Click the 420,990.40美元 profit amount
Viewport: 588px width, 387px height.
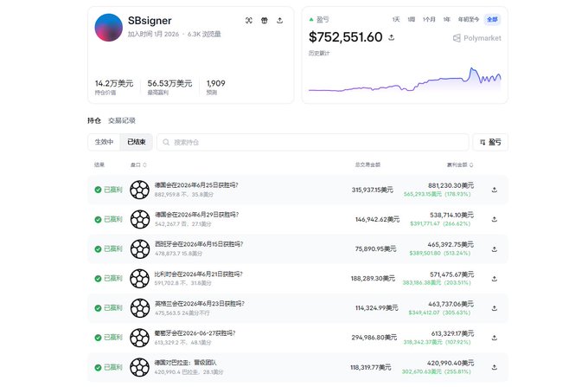pos(451,363)
